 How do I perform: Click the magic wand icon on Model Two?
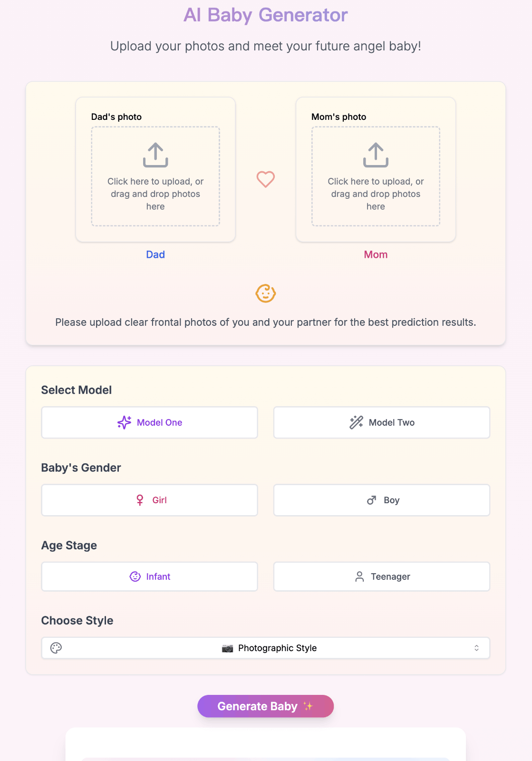[x=356, y=422]
